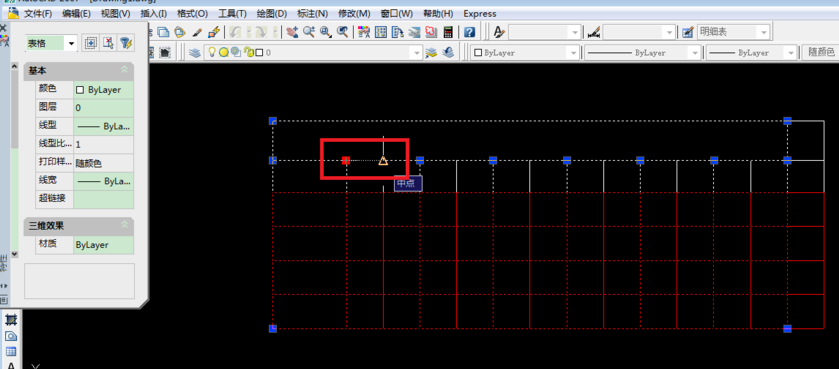839x369 pixels.
Task: Click the Select Objects icon in properties panel
Action: pyautogui.click(x=109, y=43)
